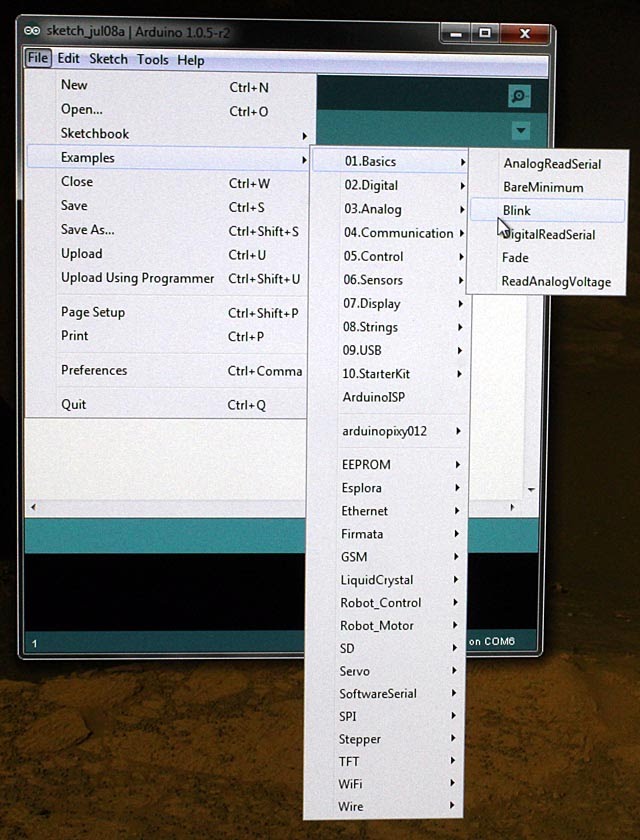The width and height of the screenshot is (640, 840).
Task: Expand the 06.Sensors examples submenu
Action: click(390, 280)
